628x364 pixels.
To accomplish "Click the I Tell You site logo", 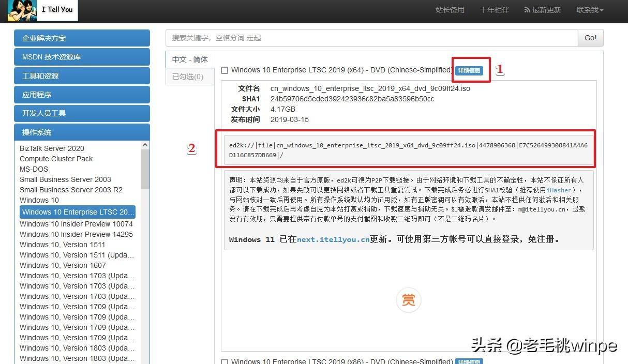I will click(x=42, y=10).
